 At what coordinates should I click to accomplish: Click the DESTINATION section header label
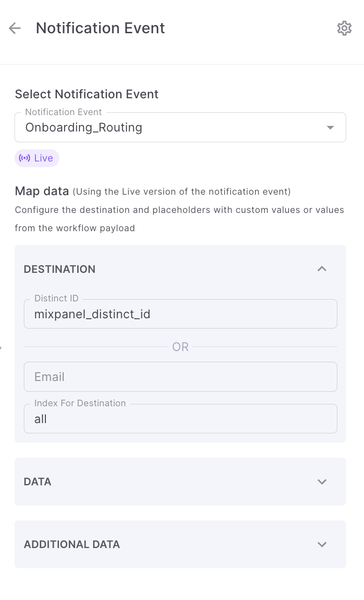click(59, 269)
